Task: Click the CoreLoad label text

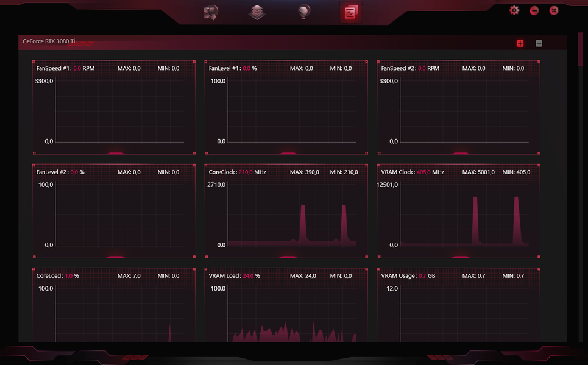Action: coord(49,275)
